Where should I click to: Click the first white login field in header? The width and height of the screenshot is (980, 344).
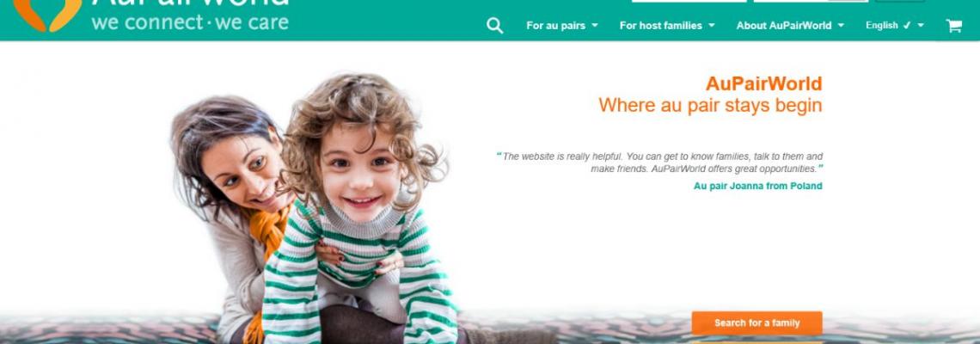689,1
